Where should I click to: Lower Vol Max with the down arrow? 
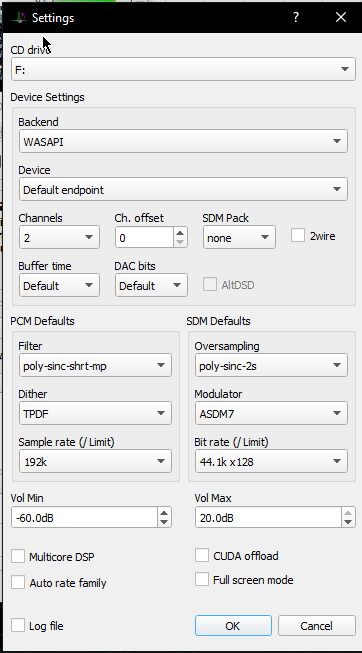click(x=348, y=522)
